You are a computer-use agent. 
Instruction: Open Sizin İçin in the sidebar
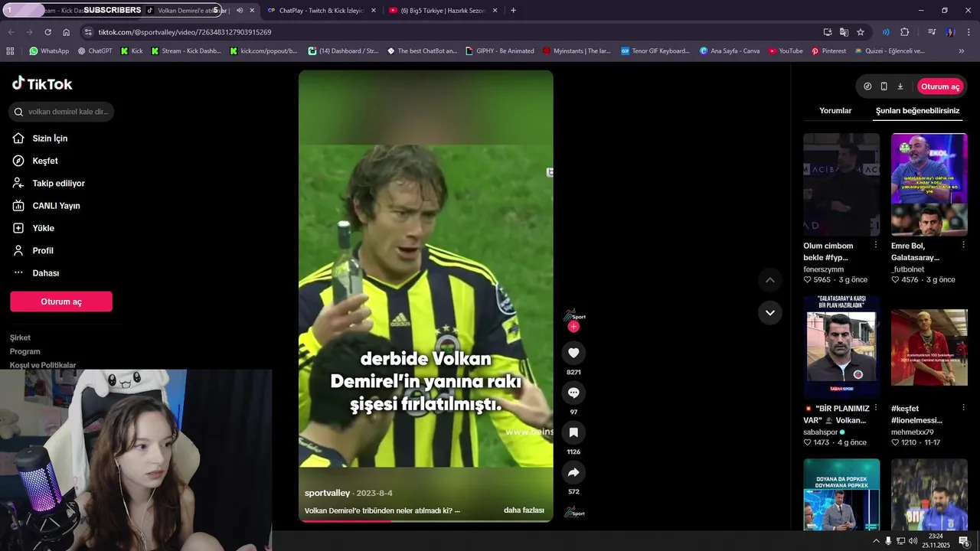[41, 139]
